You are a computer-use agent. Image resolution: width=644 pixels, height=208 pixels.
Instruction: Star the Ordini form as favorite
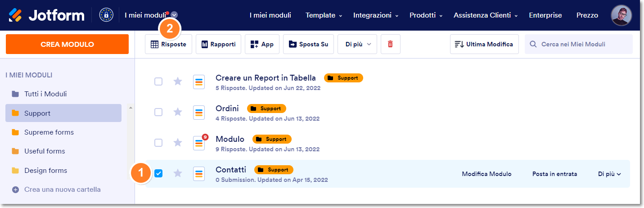click(x=178, y=112)
